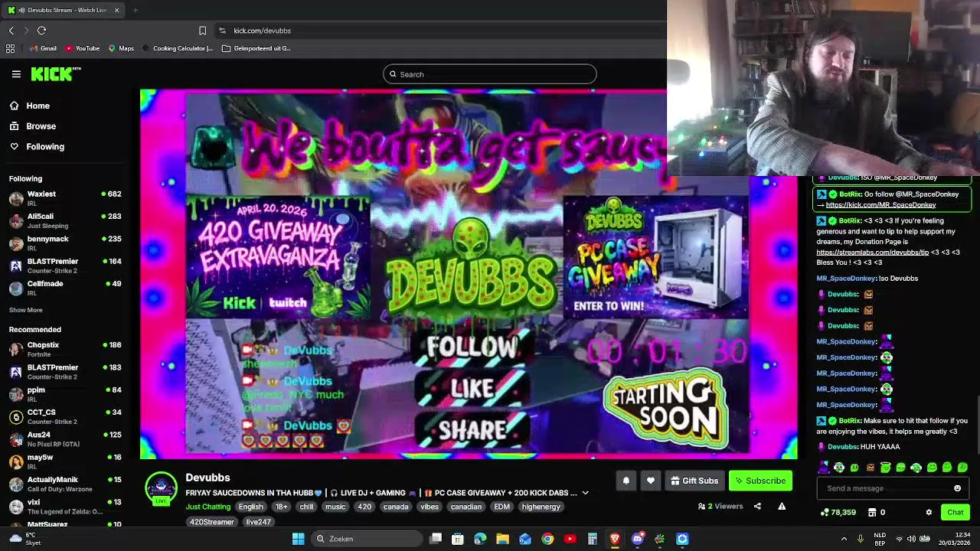Click the notification bell for Devubbs
The height and width of the screenshot is (551, 980).
click(626, 481)
